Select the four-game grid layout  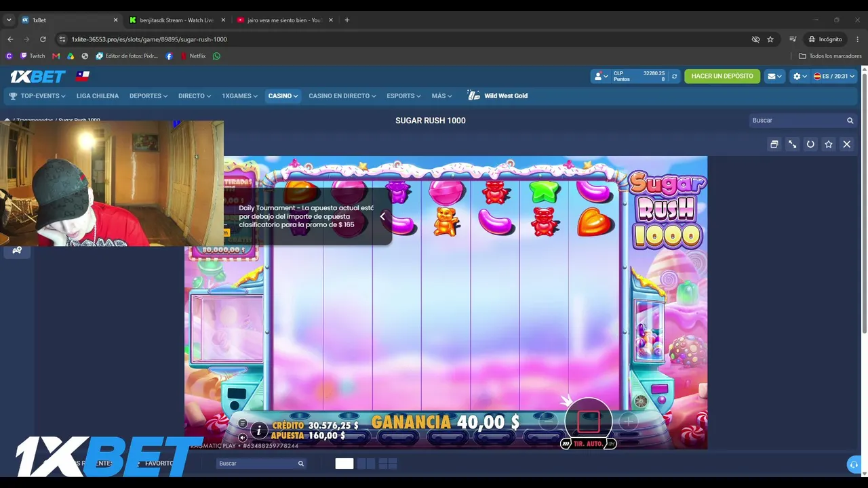tap(388, 464)
